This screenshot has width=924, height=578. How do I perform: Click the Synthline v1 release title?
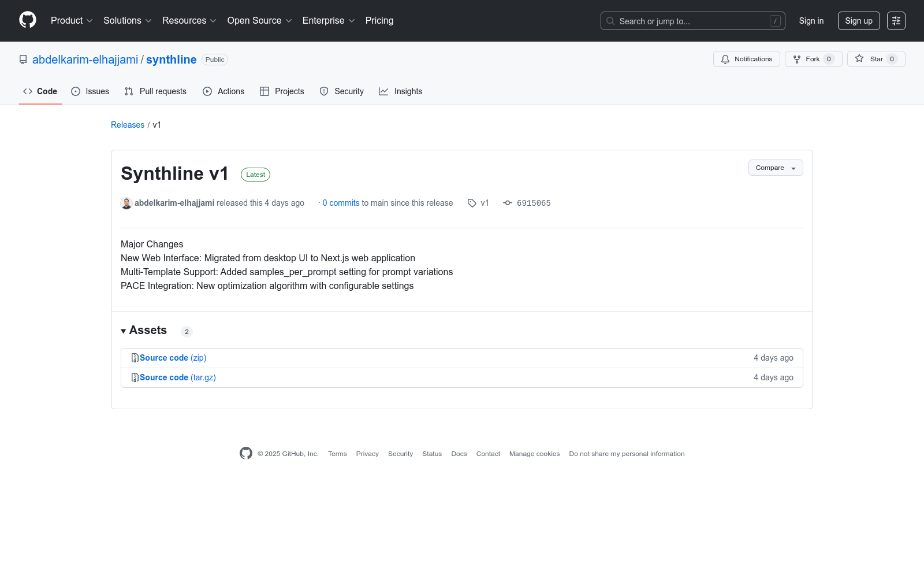(174, 173)
